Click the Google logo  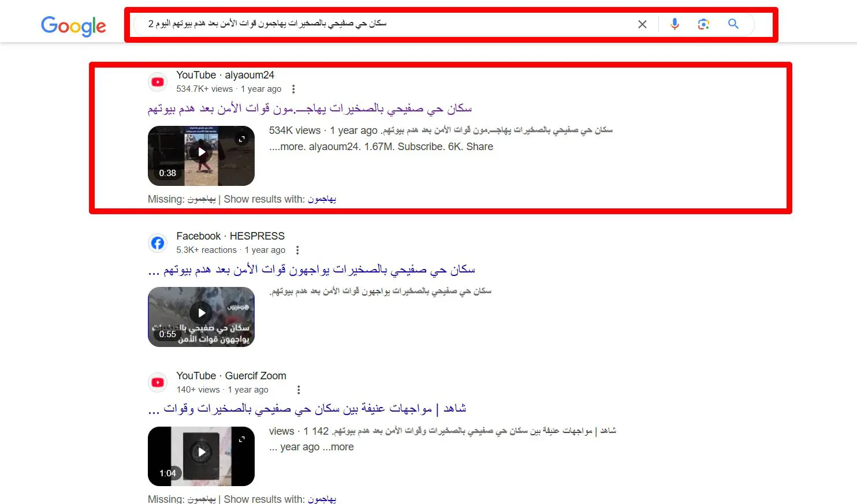pyautogui.click(x=73, y=26)
